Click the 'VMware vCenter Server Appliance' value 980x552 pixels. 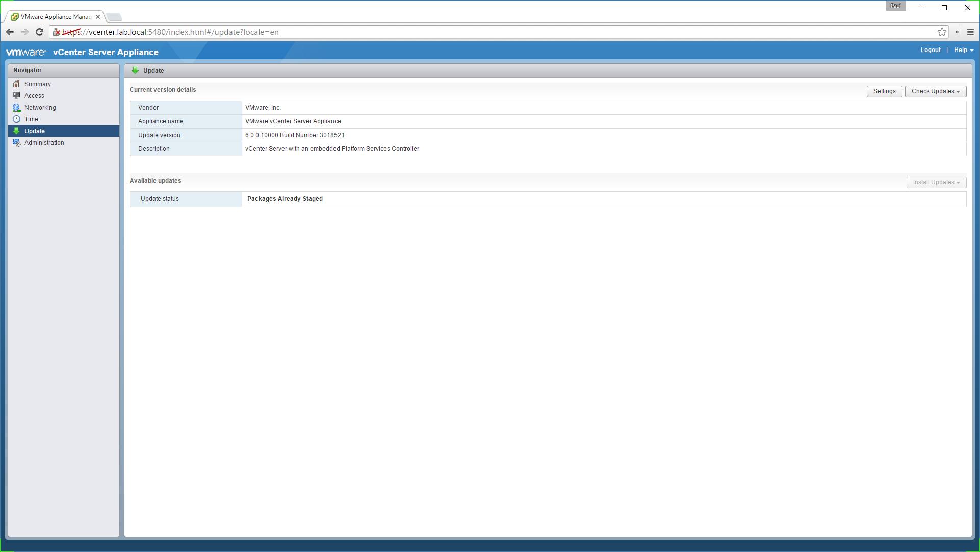tap(293, 121)
